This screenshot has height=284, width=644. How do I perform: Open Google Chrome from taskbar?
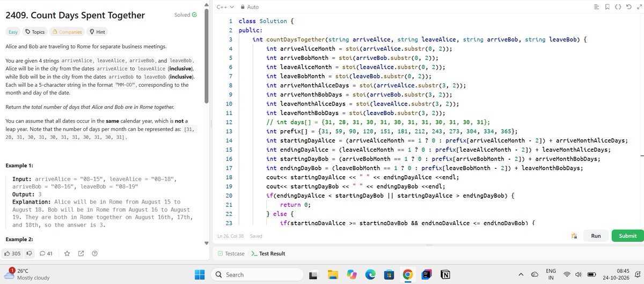(x=408, y=274)
